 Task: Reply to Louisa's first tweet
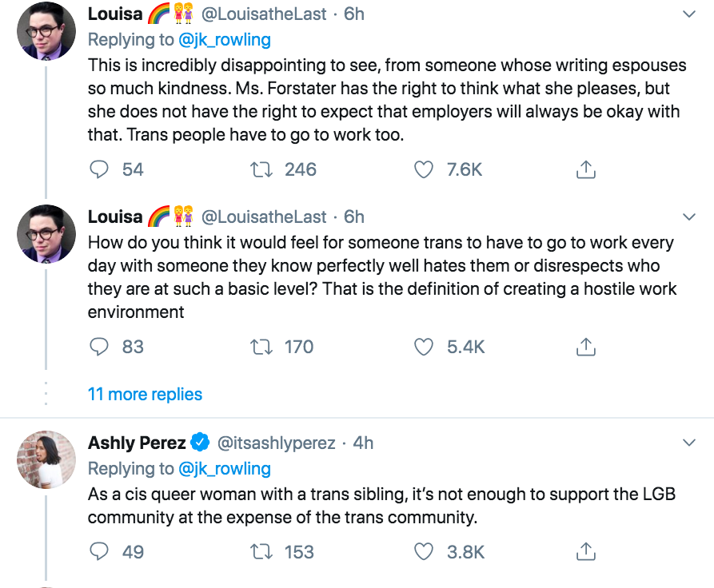(98, 169)
